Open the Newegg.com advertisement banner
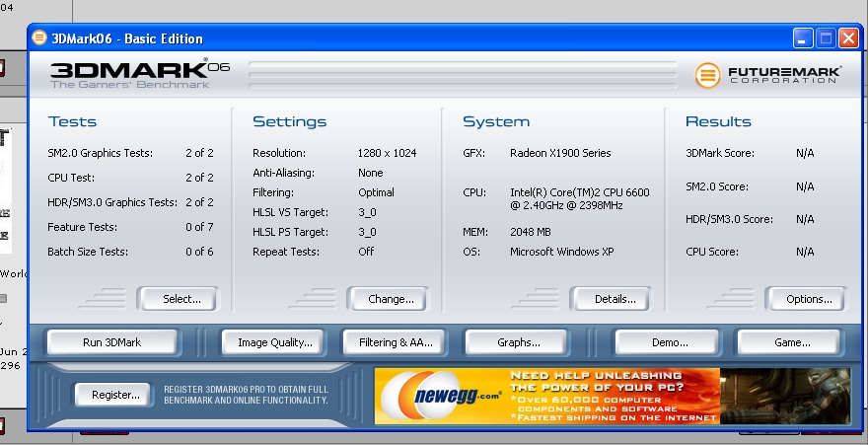This screenshot has width=868, height=445. pyautogui.click(x=612, y=396)
